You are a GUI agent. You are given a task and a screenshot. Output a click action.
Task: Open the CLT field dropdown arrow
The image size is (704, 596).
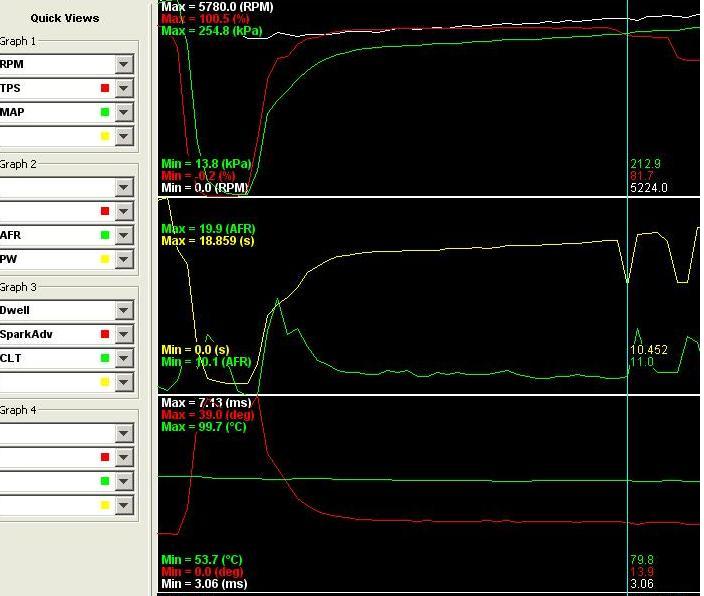click(123, 358)
